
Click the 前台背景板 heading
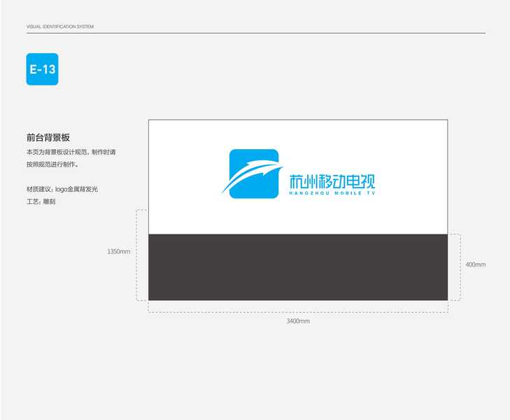tap(48, 137)
